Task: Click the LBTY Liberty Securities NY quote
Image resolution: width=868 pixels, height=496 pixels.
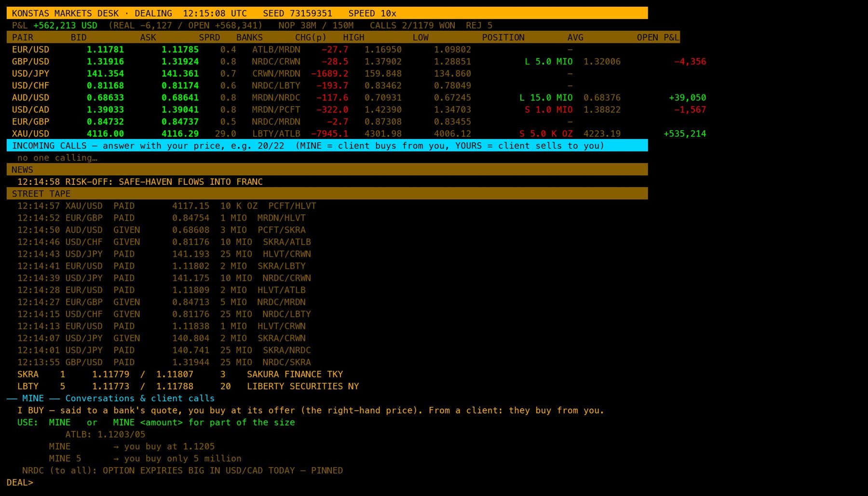Action: click(188, 386)
